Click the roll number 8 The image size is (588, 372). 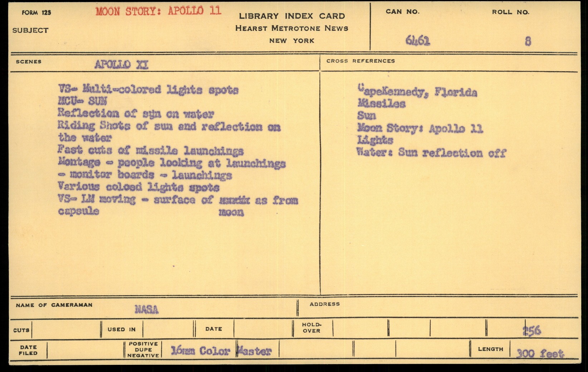point(528,41)
